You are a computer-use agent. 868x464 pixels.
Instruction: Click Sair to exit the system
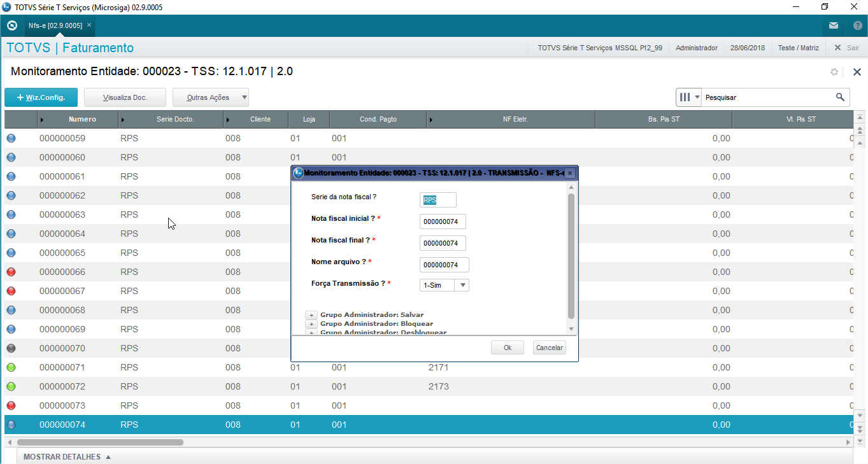(847, 48)
